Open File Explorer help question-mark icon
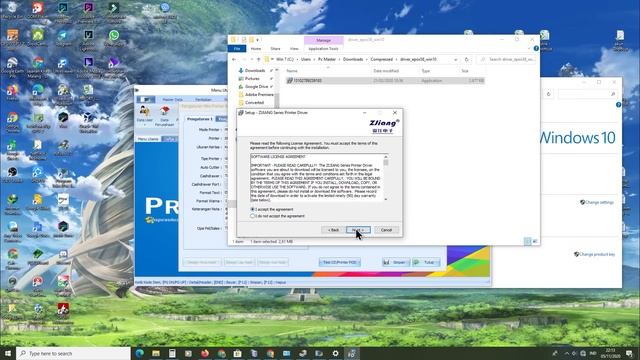Image resolution: width=640 pixels, height=360 pixels. [x=536, y=49]
